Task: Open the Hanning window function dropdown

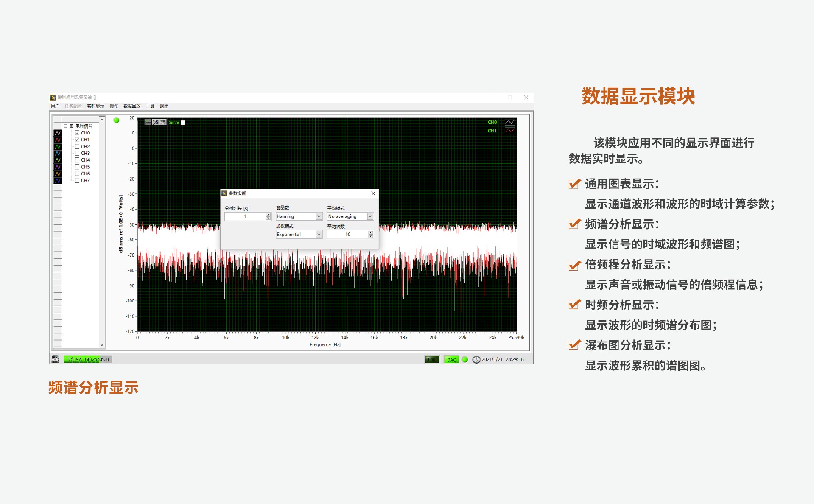Action: (x=319, y=216)
